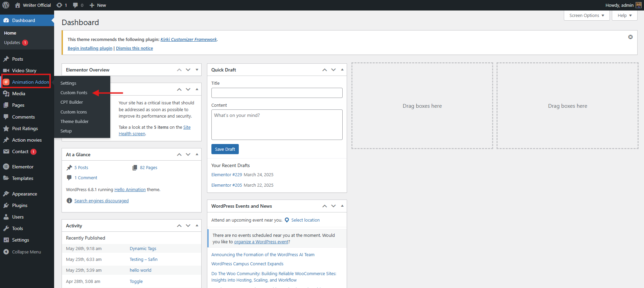Image resolution: width=644 pixels, height=288 pixels.
Task: Open the Testing – Safin post link
Action: click(x=143, y=259)
